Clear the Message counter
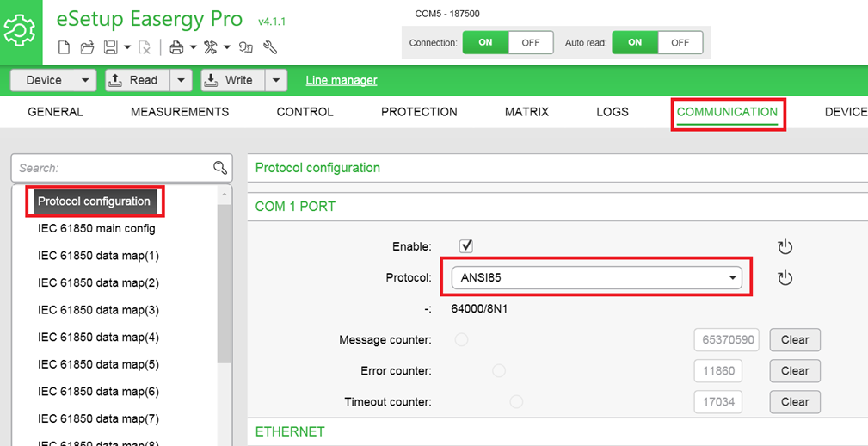The height and width of the screenshot is (446, 868). 795,339
